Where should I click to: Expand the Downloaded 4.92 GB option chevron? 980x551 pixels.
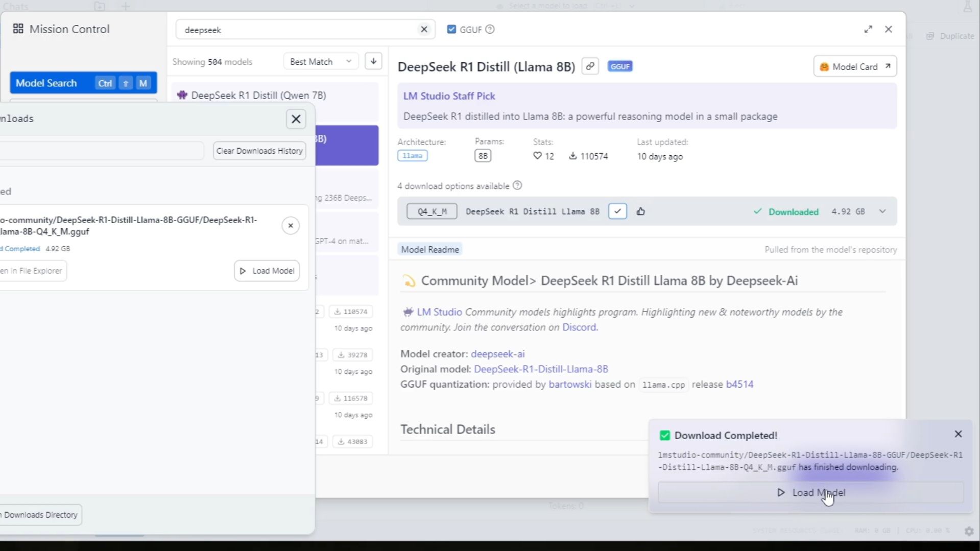point(882,211)
